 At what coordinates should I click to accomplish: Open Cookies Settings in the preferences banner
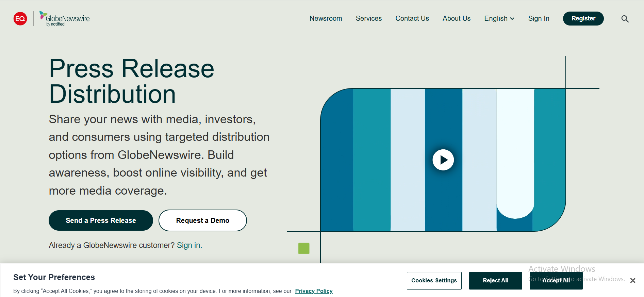tap(434, 281)
